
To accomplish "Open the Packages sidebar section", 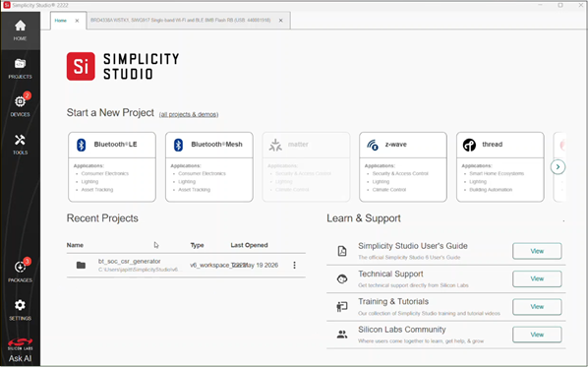I will 21,271.
